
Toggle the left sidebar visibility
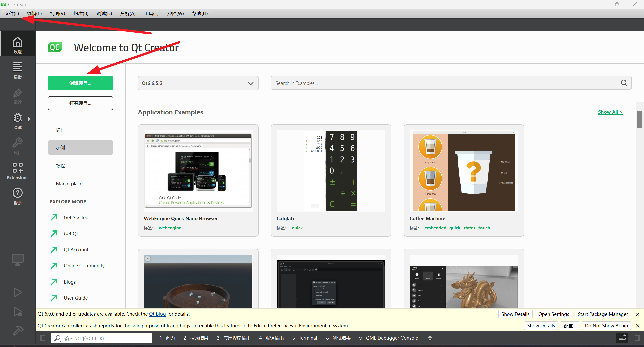(43, 338)
